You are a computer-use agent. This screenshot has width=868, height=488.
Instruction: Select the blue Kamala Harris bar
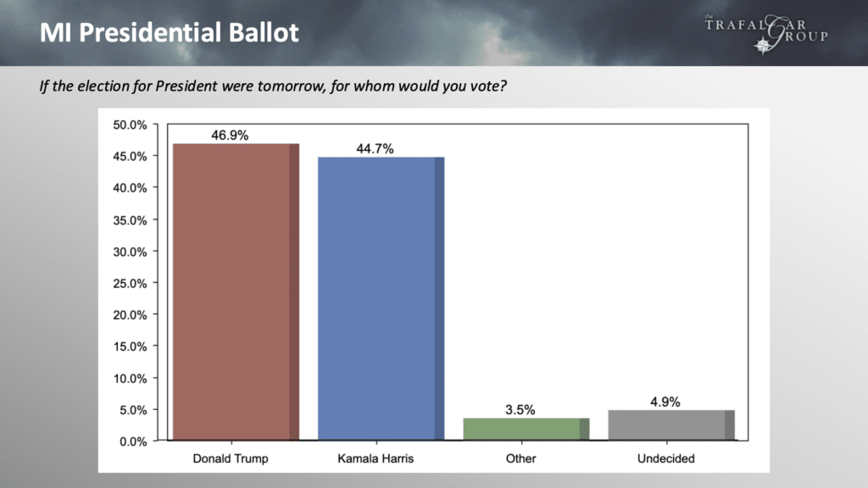[x=381, y=298]
